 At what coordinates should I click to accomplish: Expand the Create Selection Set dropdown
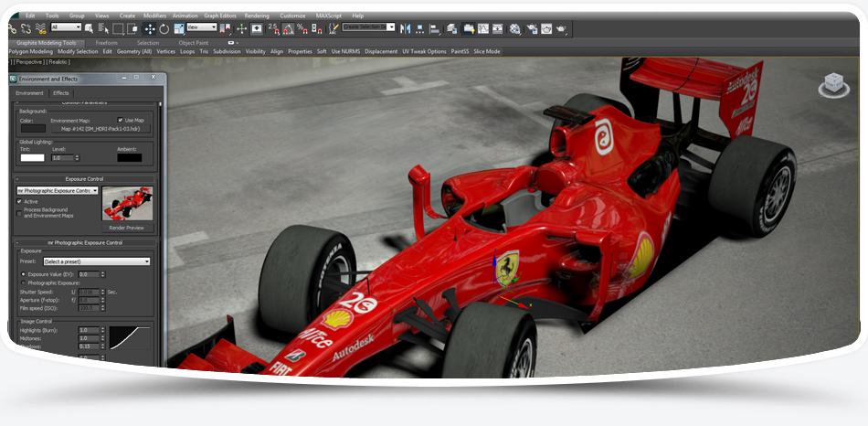[391, 27]
